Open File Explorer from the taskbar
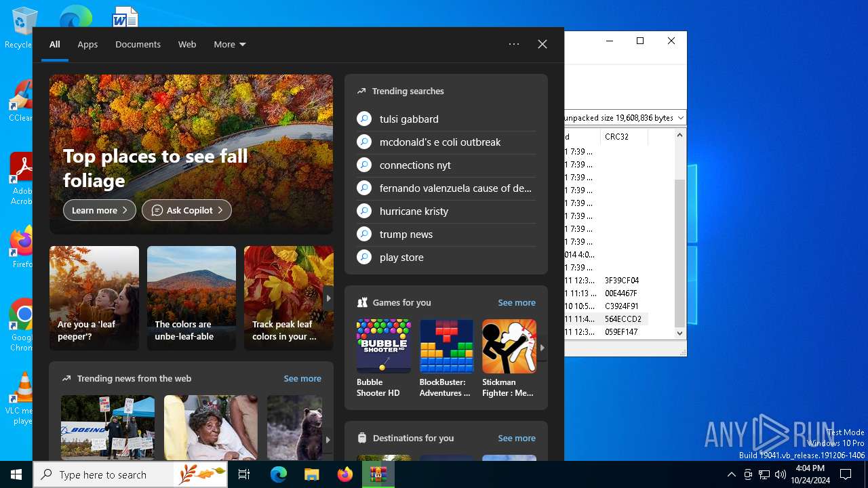The image size is (868, 488). pyautogui.click(x=312, y=474)
